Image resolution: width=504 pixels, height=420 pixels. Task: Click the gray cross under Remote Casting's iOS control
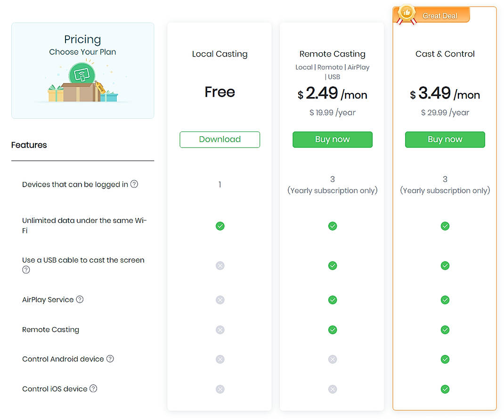click(333, 389)
